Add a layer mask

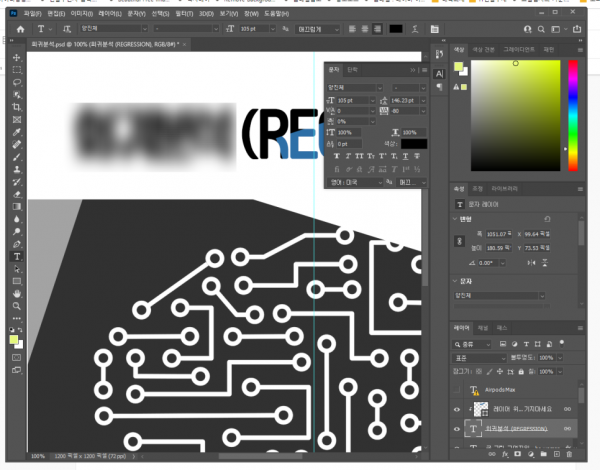(518, 454)
